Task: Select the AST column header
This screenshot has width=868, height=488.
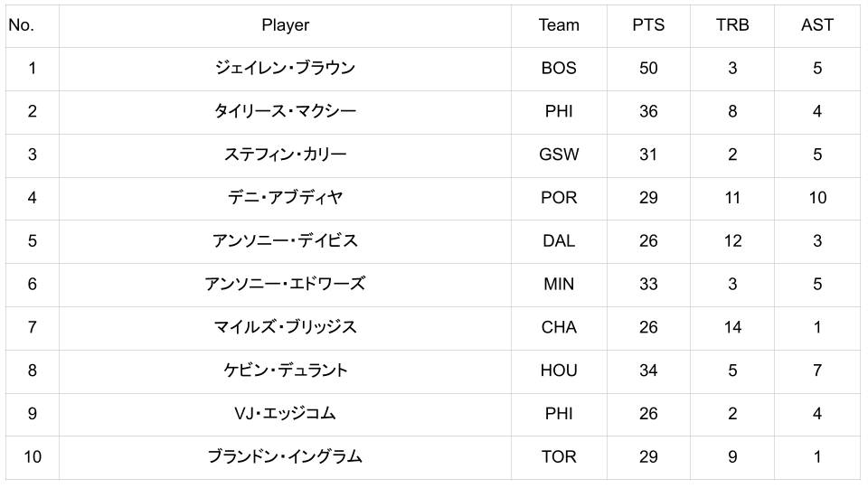Action: [x=816, y=25]
